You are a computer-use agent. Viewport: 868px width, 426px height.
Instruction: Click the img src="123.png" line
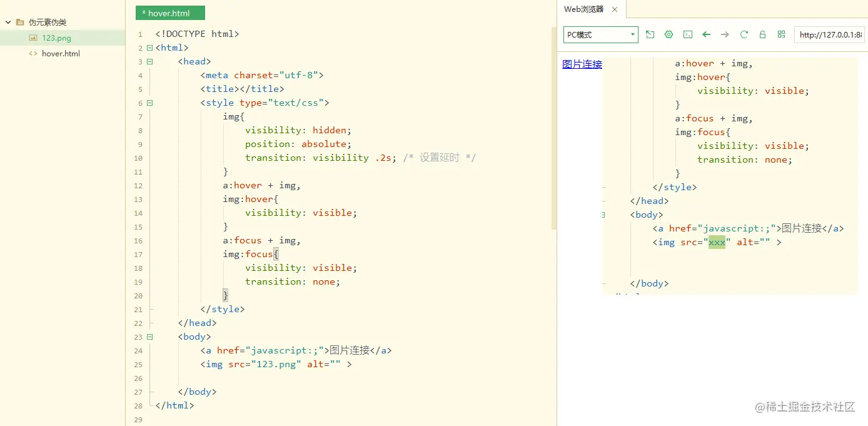276,364
